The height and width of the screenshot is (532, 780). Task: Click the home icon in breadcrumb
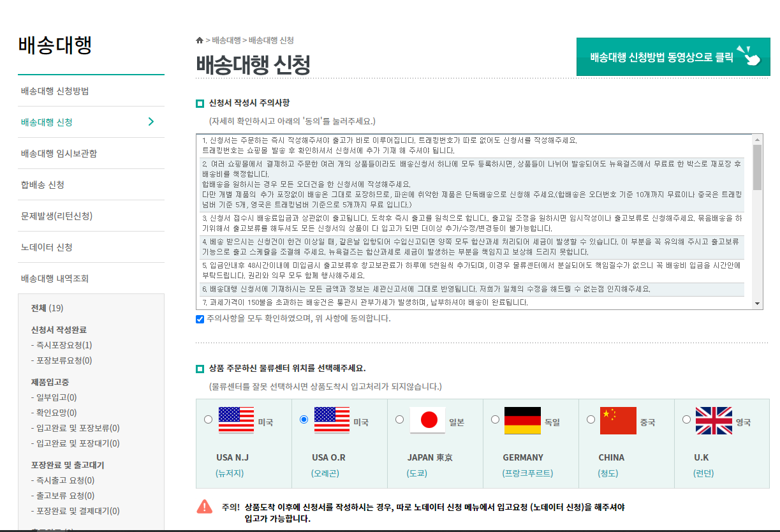click(x=200, y=40)
